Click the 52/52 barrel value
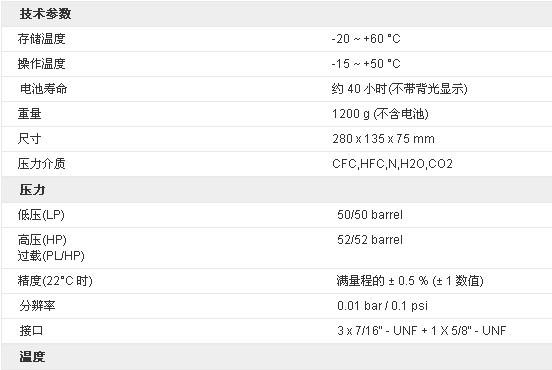The width and height of the screenshot is (552, 370). click(370, 240)
